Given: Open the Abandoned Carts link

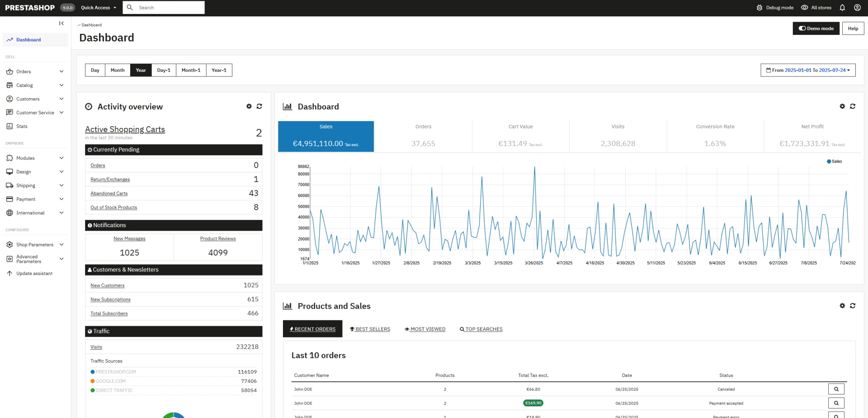Looking at the screenshot, I should (x=109, y=194).
